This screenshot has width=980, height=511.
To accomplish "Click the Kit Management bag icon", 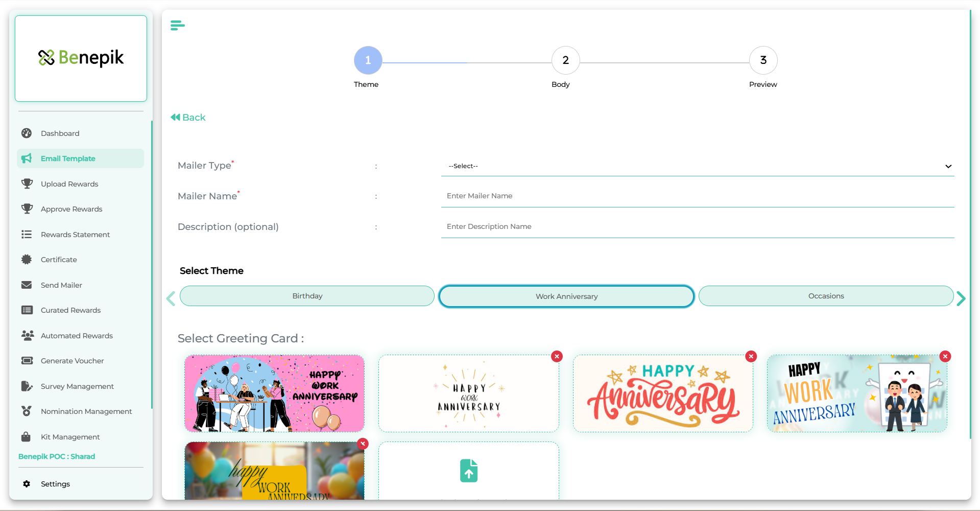I will [26, 437].
